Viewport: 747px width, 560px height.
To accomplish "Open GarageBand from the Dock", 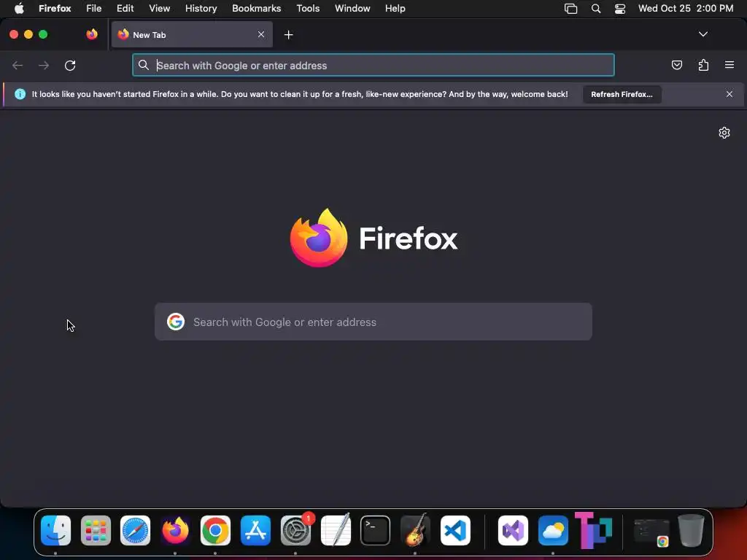I will [415, 531].
